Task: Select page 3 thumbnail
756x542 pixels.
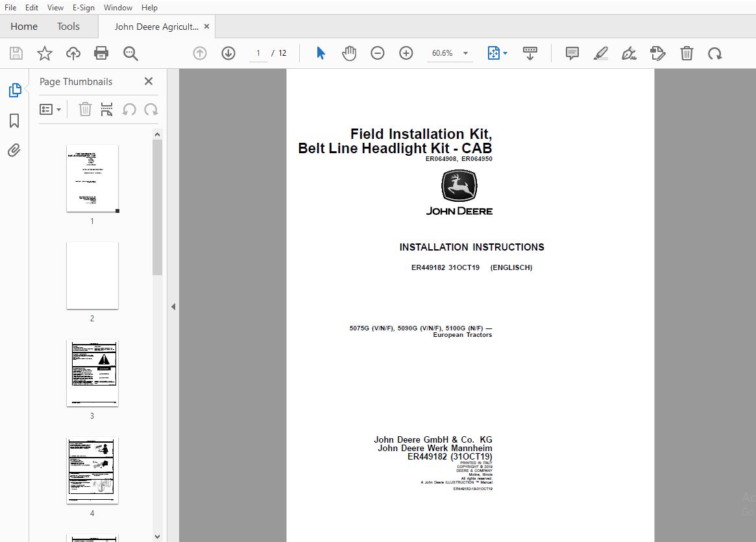Action: tap(92, 373)
